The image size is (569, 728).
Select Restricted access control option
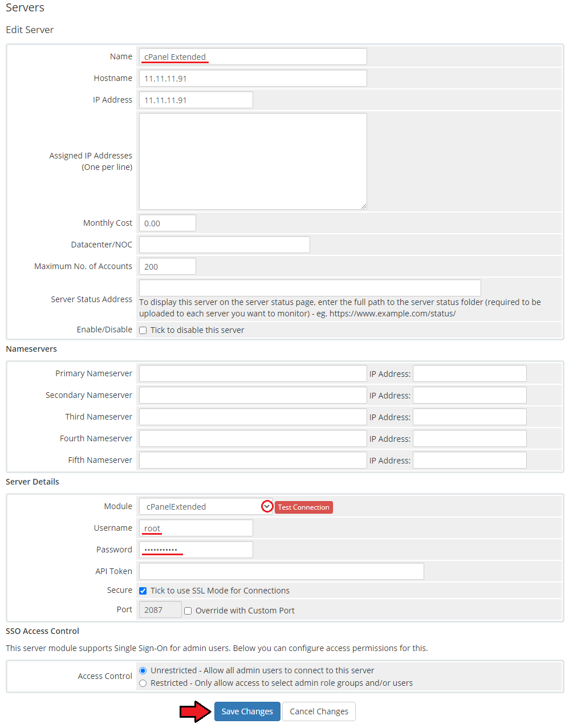click(x=143, y=683)
